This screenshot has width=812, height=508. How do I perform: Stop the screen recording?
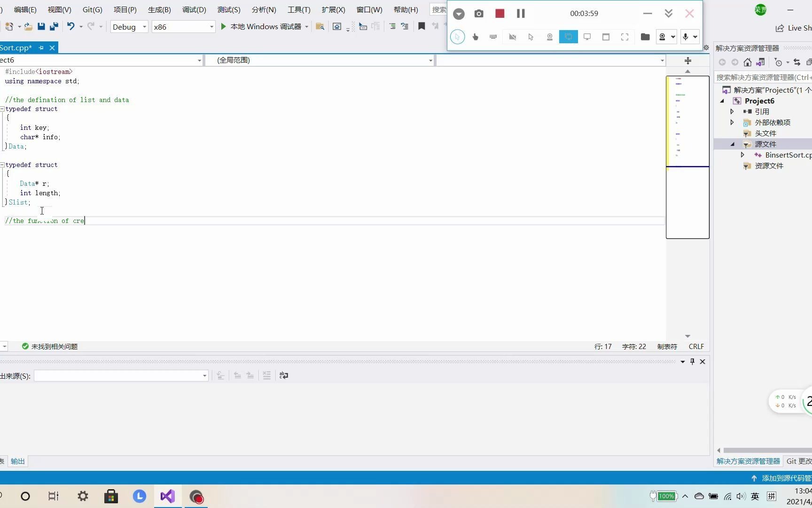(x=500, y=14)
